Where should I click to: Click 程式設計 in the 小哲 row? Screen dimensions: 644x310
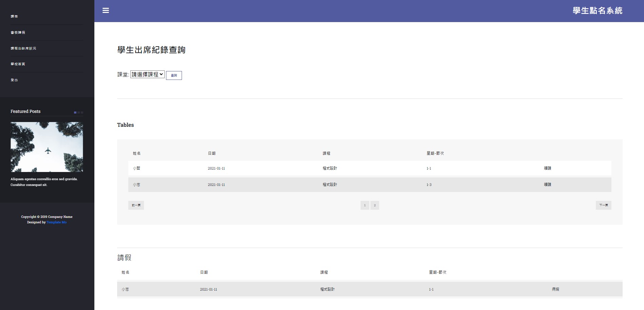(x=330, y=168)
